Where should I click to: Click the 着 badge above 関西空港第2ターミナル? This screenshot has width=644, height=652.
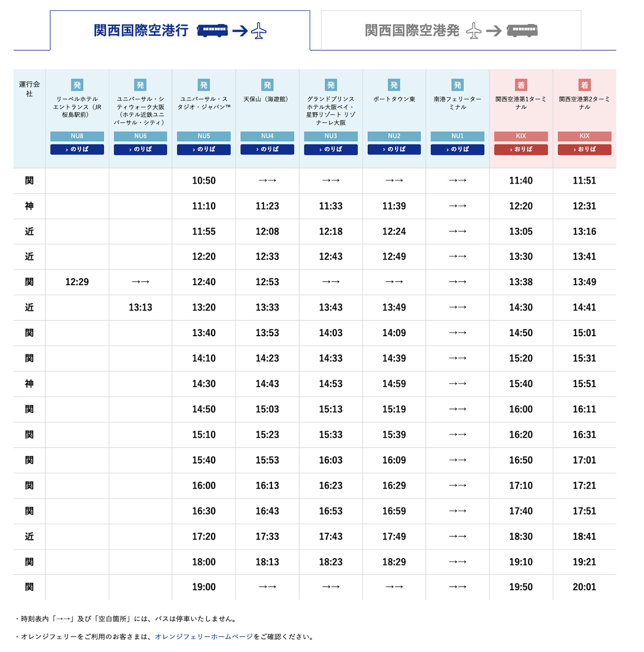(584, 85)
